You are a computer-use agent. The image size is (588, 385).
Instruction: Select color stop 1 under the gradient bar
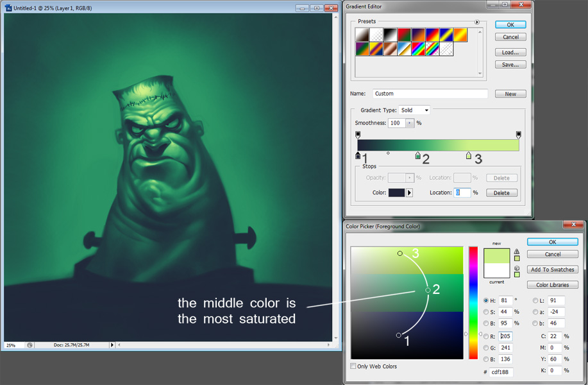click(x=358, y=155)
